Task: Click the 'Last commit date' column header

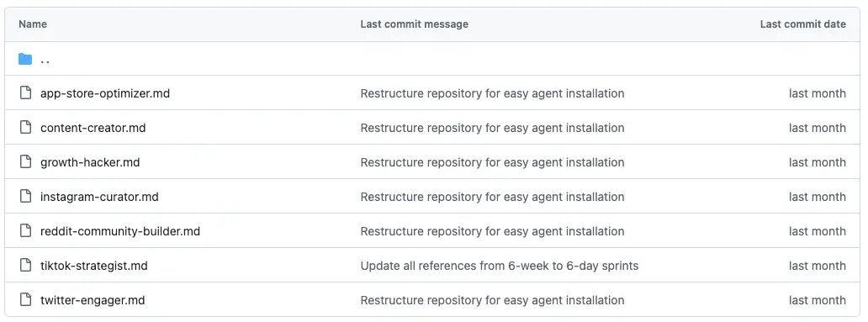Action: pyautogui.click(x=802, y=24)
